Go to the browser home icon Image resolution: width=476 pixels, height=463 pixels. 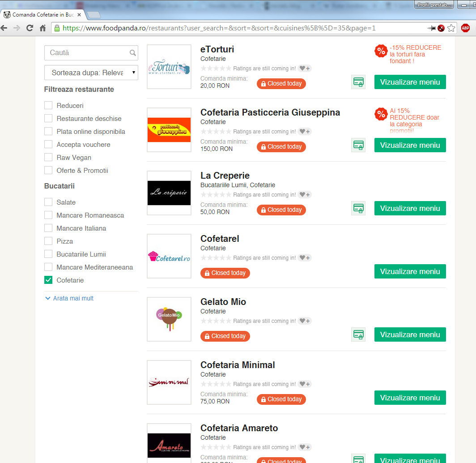(43, 28)
